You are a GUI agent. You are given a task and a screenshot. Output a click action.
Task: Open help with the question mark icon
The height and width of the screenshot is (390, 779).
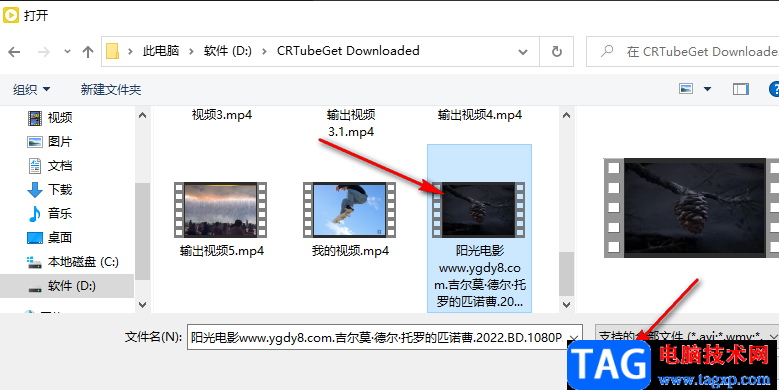coord(775,89)
